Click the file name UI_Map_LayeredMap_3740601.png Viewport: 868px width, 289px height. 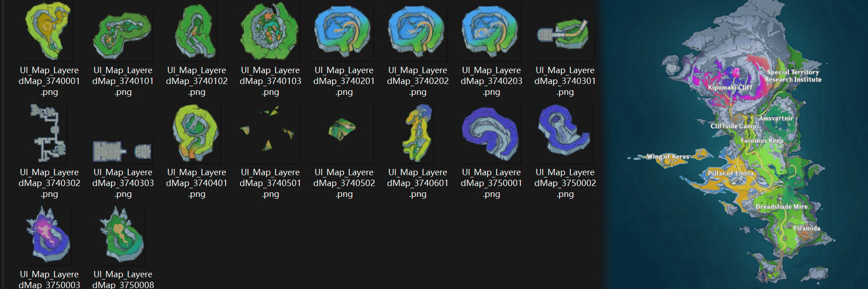tap(418, 183)
